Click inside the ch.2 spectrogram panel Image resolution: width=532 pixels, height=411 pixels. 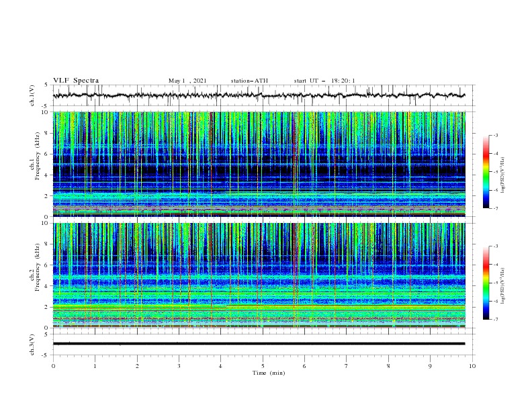click(x=259, y=275)
